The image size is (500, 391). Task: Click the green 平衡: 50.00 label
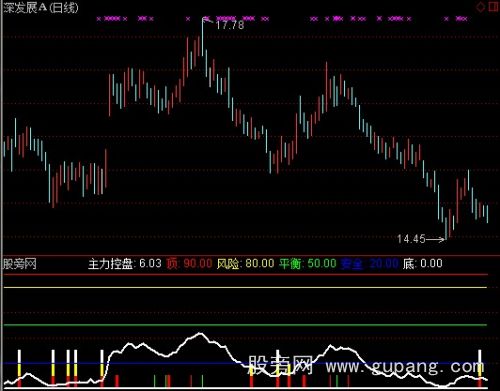pos(308,264)
